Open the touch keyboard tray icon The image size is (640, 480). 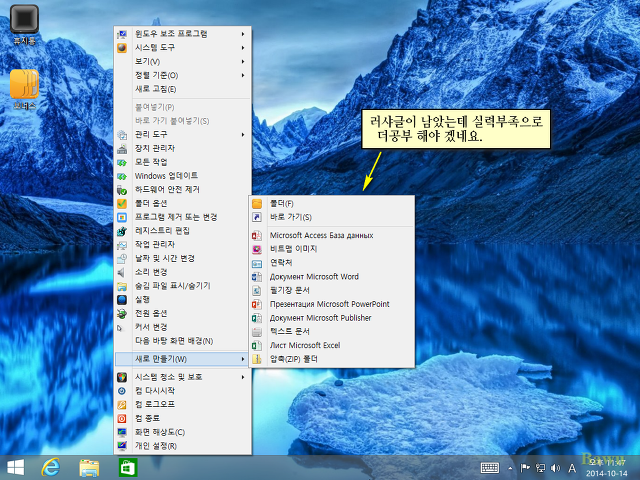490,468
